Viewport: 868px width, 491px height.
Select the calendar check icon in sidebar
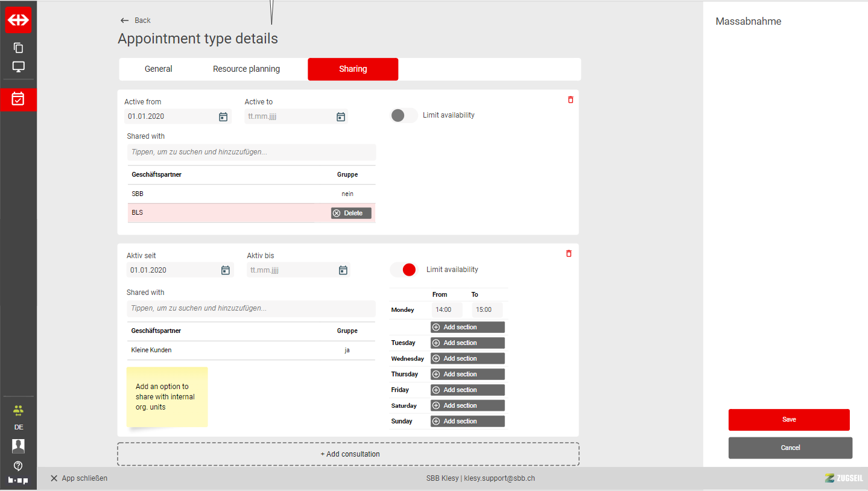[x=18, y=99]
